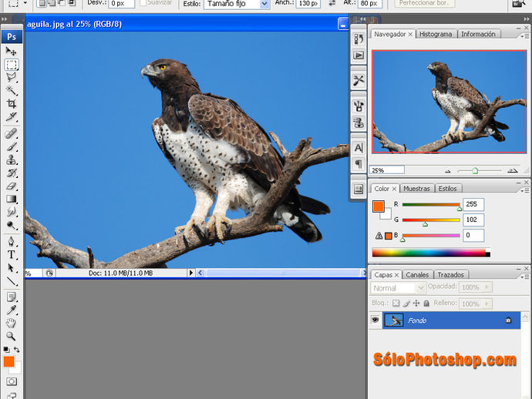This screenshot has width=532, height=399.
Task: Select the Healing Brush tool
Action: (12, 133)
